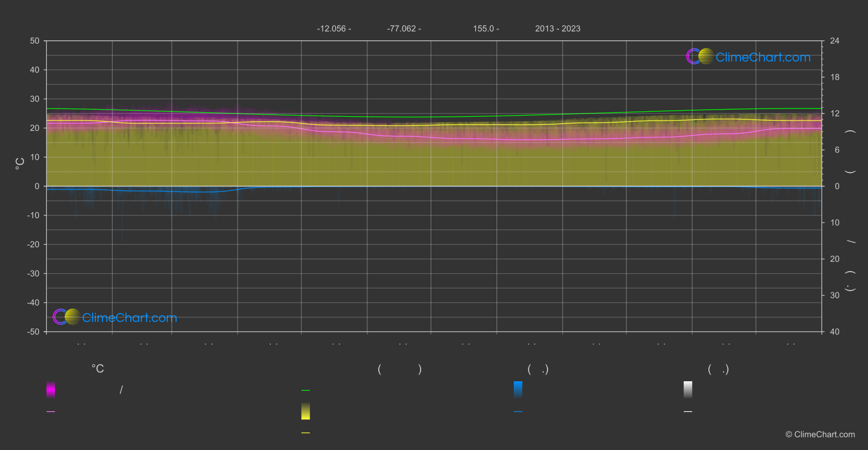
Task: Open the ClimeChart.com link at bottom left
Action: (x=130, y=317)
